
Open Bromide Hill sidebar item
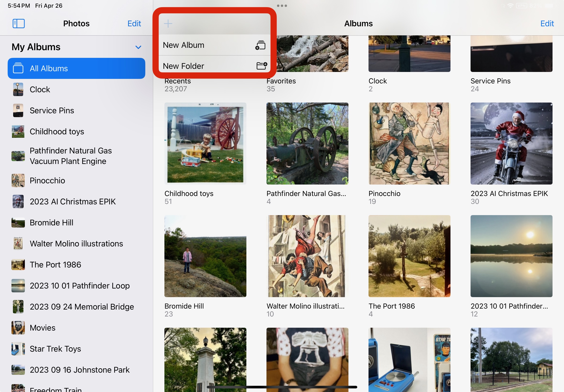(x=51, y=223)
